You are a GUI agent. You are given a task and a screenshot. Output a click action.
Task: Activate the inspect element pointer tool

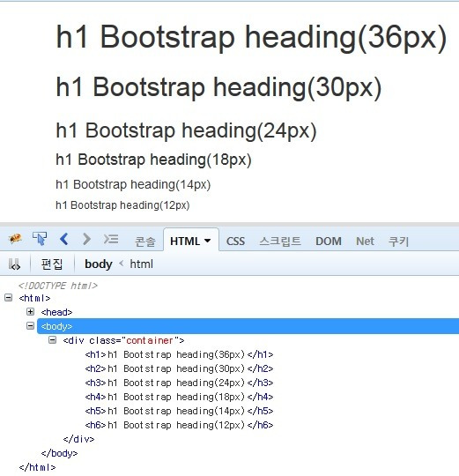coord(40,239)
